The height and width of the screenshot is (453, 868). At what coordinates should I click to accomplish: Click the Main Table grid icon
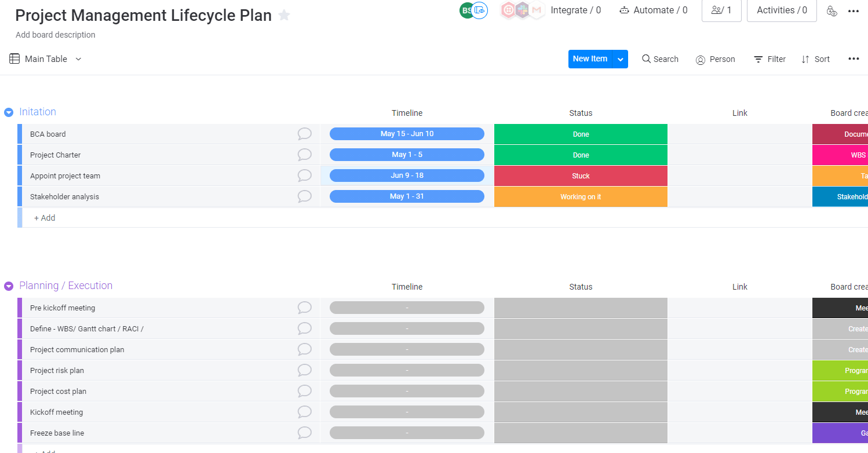pyautogui.click(x=14, y=59)
